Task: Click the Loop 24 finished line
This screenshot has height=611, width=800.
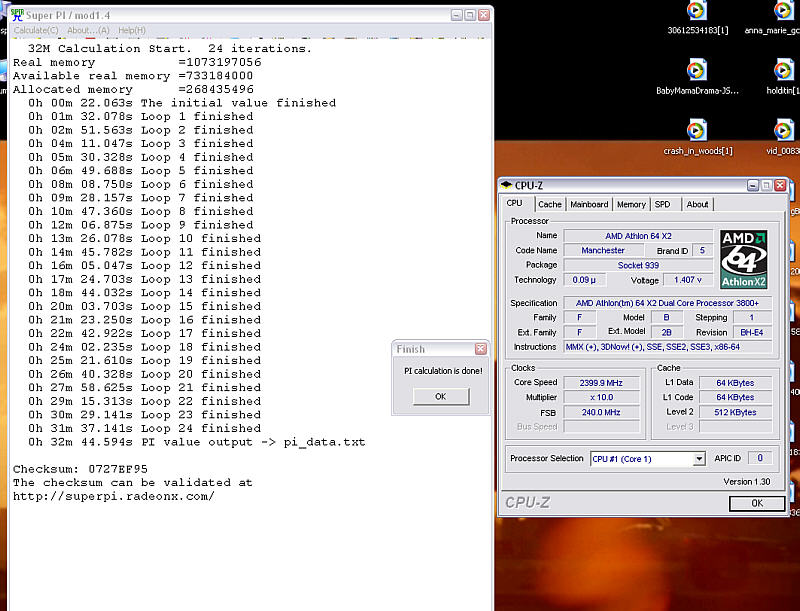Action: click(x=144, y=428)
